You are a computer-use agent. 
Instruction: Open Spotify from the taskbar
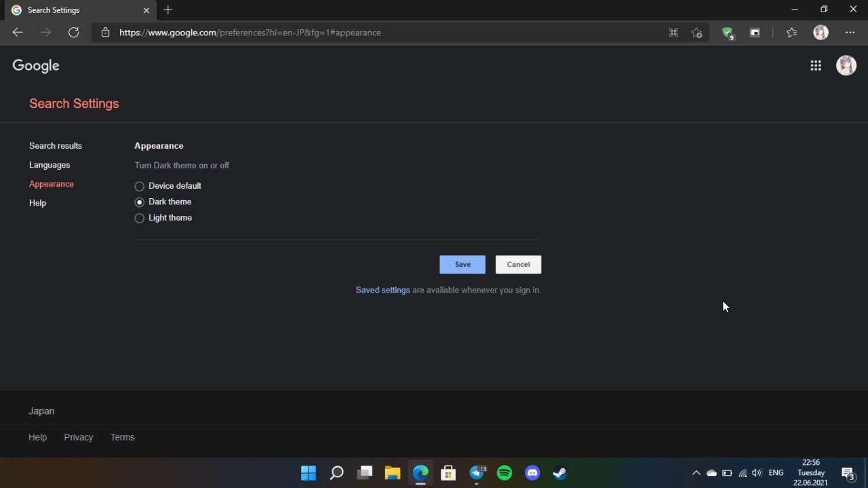pos(505,472)
